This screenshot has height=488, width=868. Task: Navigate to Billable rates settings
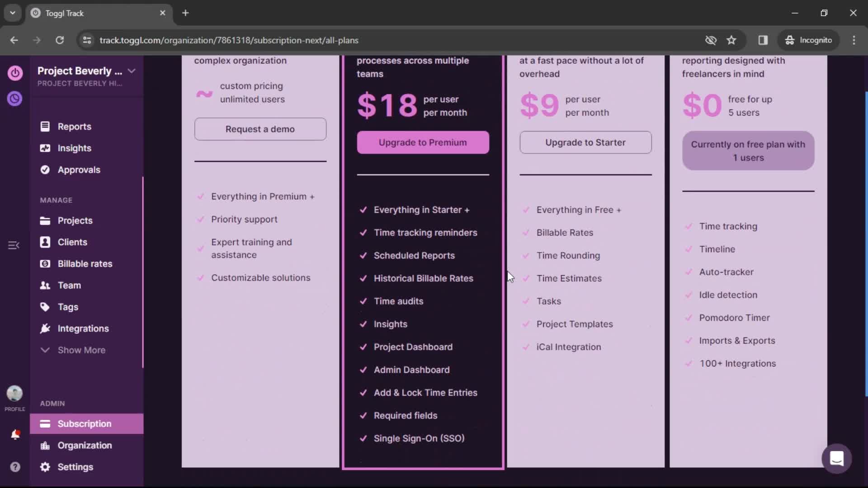coord(85,263)
